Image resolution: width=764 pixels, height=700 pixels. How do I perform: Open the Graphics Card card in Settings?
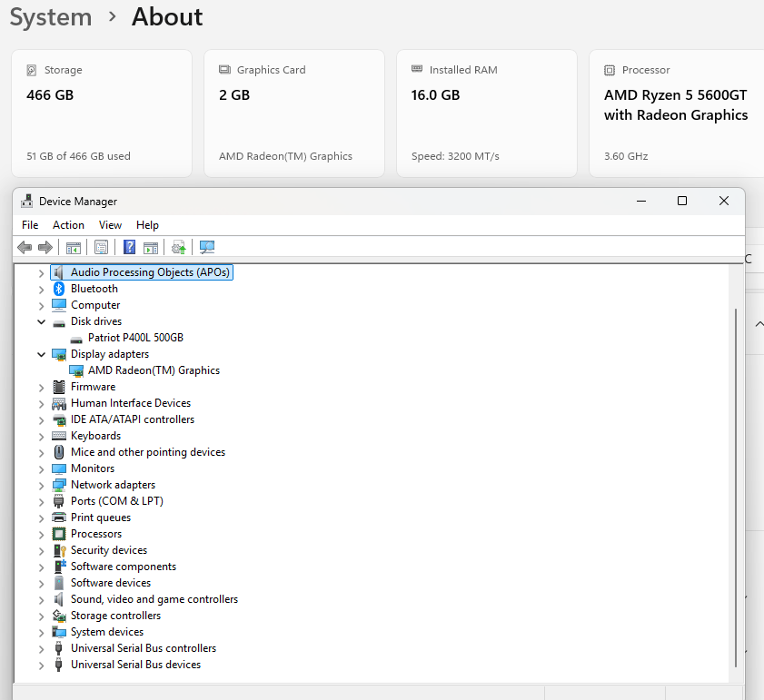[294, 113]
